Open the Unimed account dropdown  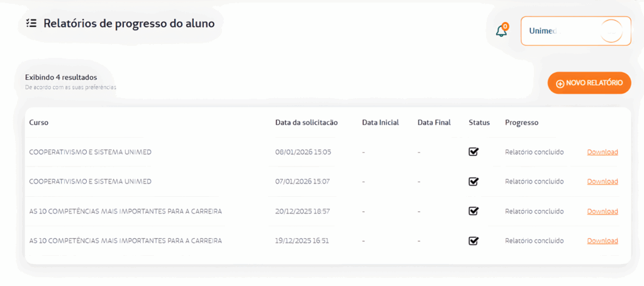click(575, 31)
